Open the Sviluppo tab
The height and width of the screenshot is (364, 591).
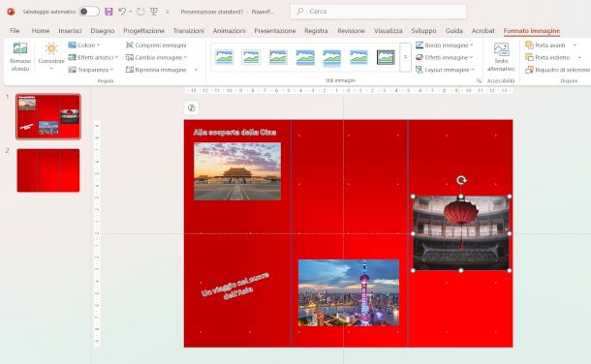click(x=423, y=30)
